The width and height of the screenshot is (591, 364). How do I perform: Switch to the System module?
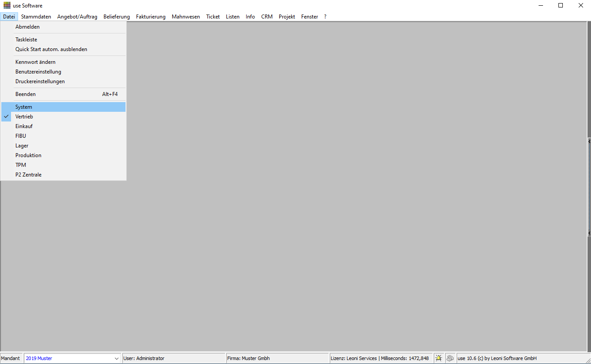coord(63,107)
